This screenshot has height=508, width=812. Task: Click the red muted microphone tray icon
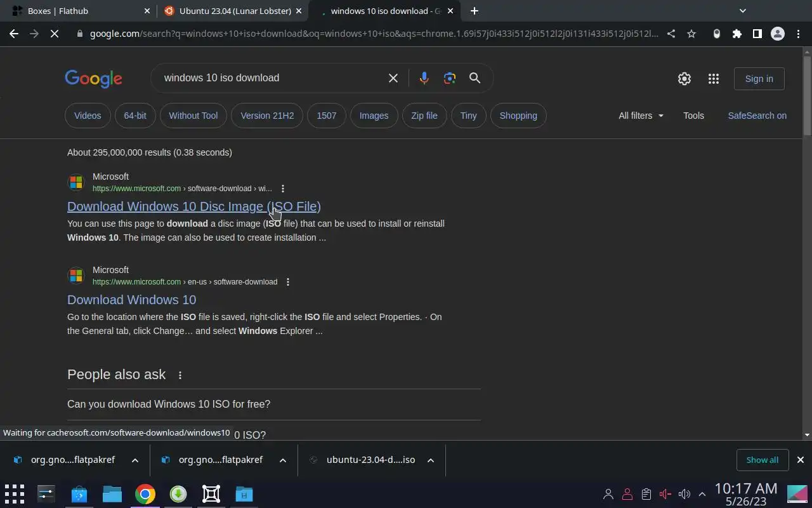665,494
